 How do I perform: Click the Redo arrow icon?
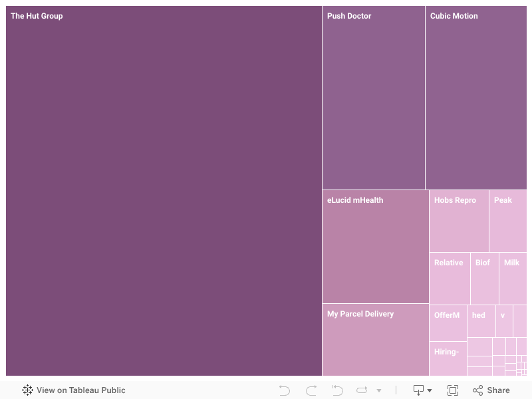[x=311, y=390]
